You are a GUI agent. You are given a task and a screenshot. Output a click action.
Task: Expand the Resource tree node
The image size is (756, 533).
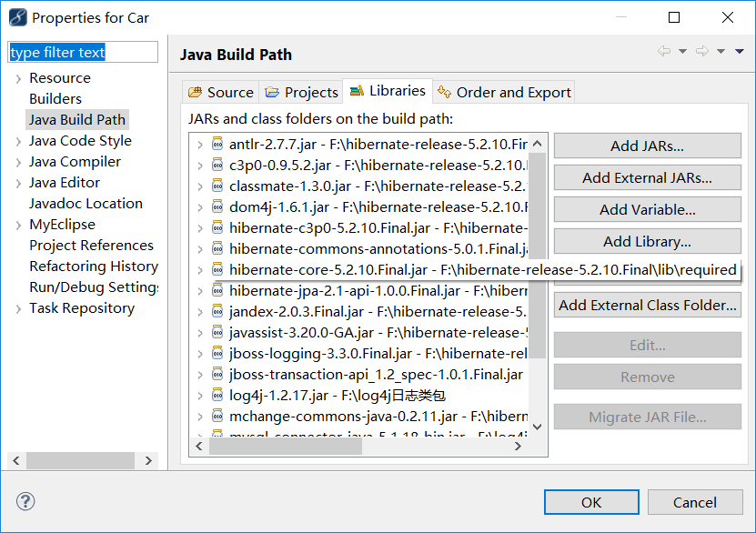(x=18, y=78)
